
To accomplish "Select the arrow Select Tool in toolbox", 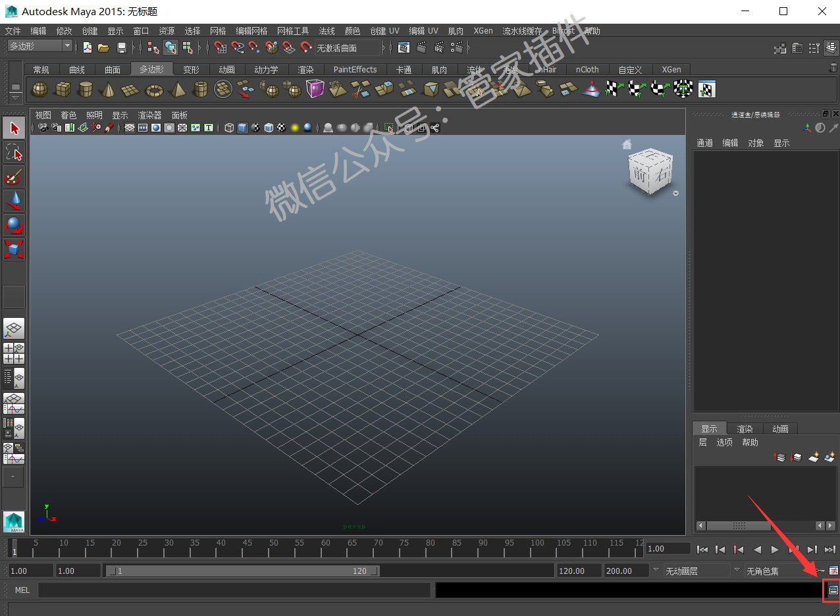I will coord(14,128).
